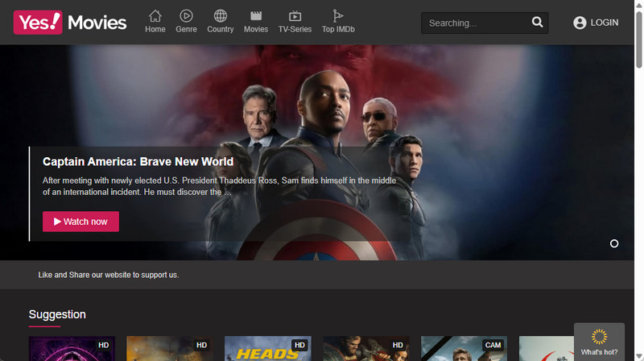Click the slider pagination dot
This screenshot has width=644, height=361.
[614, 244]
